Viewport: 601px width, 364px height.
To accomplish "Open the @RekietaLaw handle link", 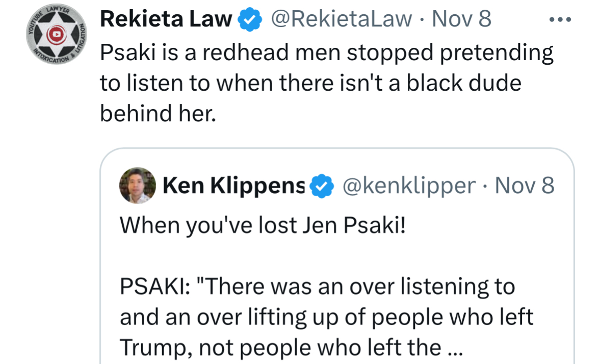I will click(x=342, y=19).
